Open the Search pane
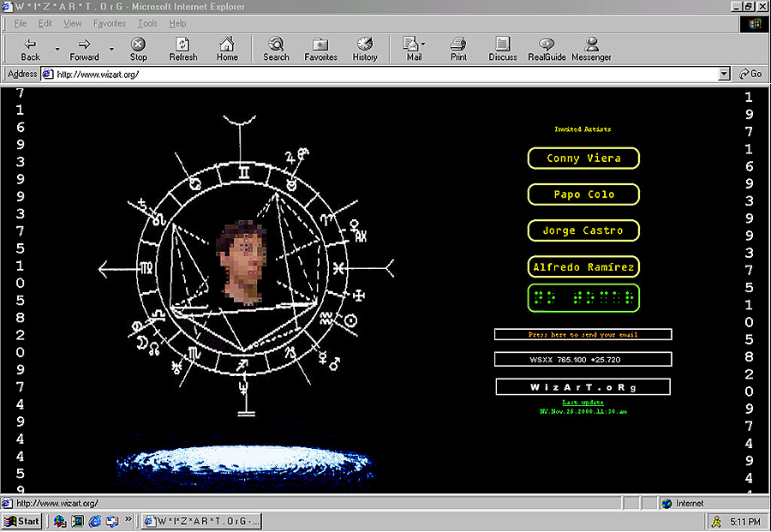The image size is (771, 532). click(x=276, y=49)
